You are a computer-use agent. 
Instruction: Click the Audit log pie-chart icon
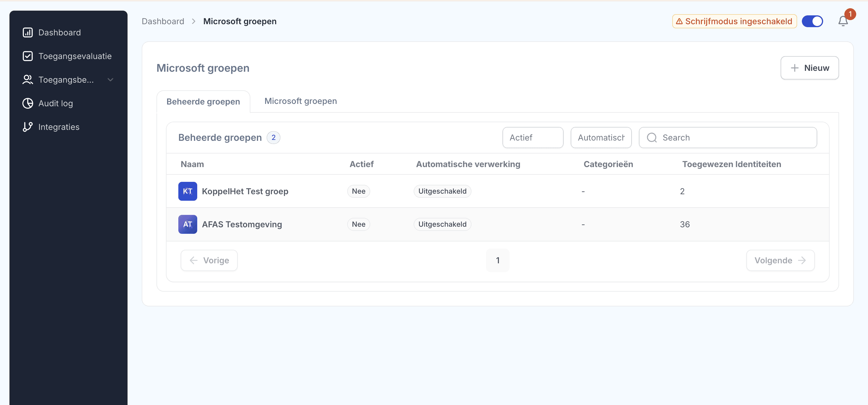(28, 103)
